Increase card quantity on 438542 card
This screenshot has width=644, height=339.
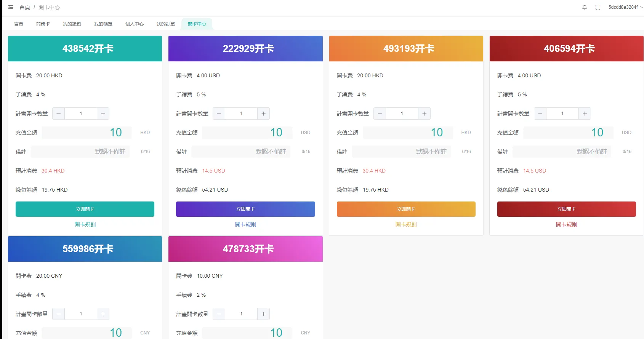(x=103, y=114)
